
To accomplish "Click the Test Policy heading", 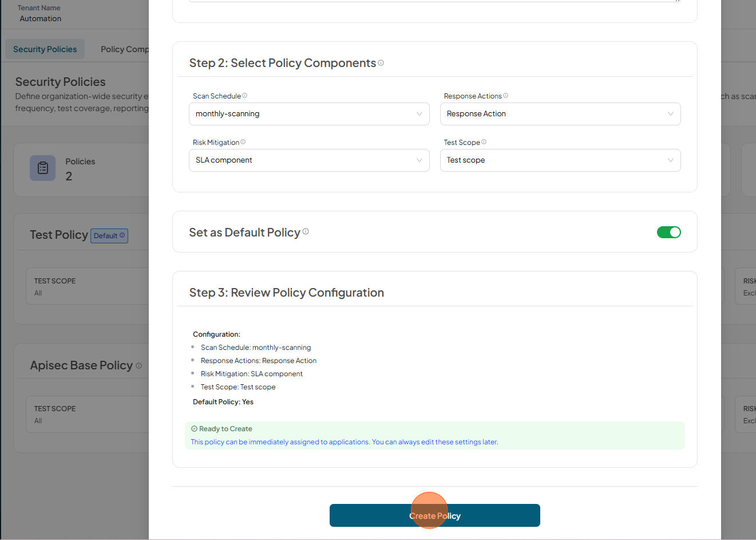I will (x=59, y=235).
